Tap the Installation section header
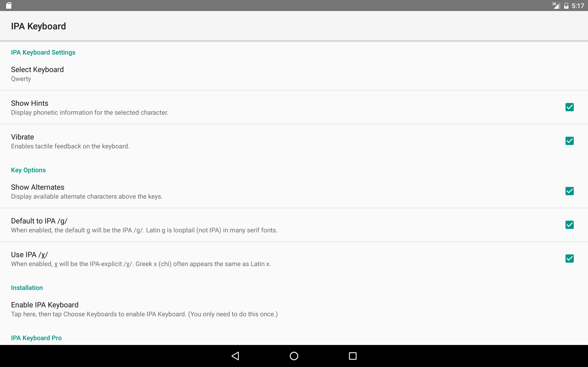Image resolution: width=588 pixels, height=367 pixels. pos(27,288)
